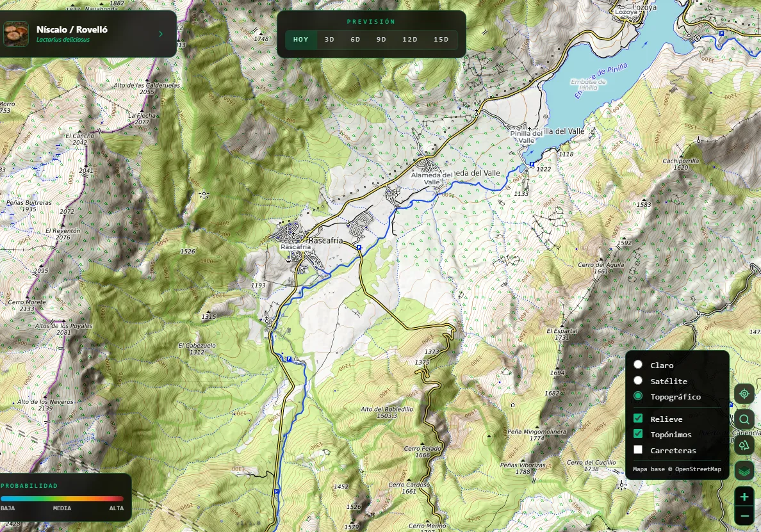The image size is (761, 532).
Task: Click the El Cancho 2042 label
Action: [x=79, y=139]
